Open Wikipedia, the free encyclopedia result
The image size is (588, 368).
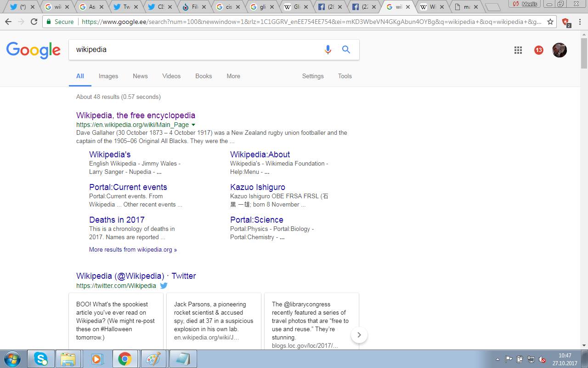136,115
